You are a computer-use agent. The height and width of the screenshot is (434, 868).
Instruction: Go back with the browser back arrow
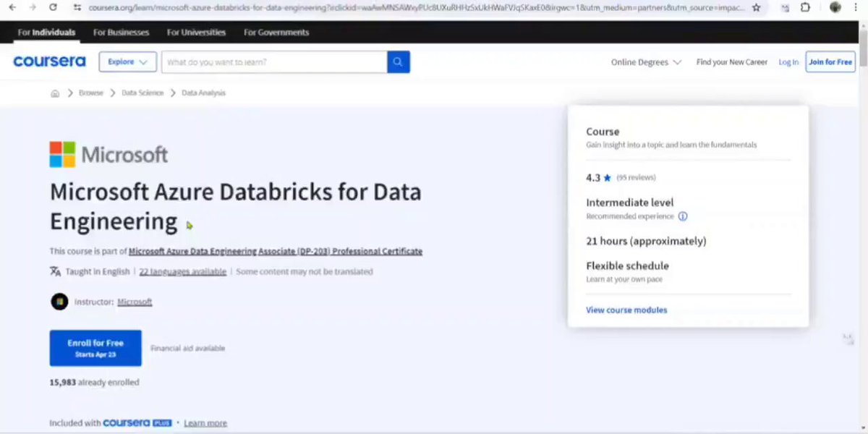coord(12,7)
